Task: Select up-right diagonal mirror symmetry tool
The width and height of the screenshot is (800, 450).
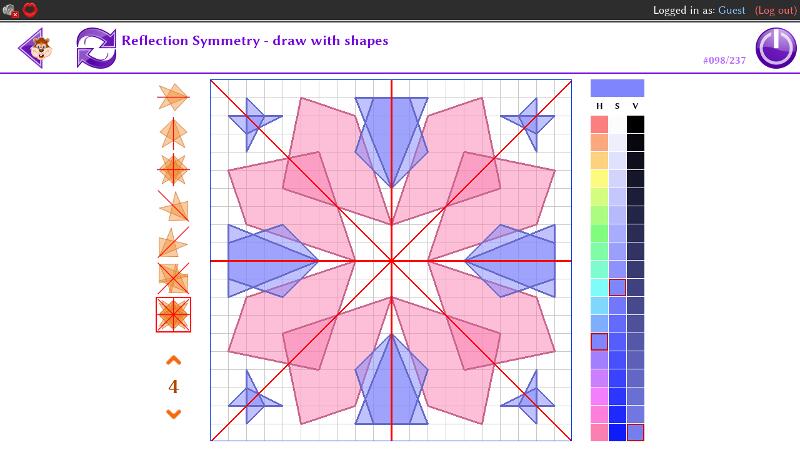Action: click(x=173, y=242)
